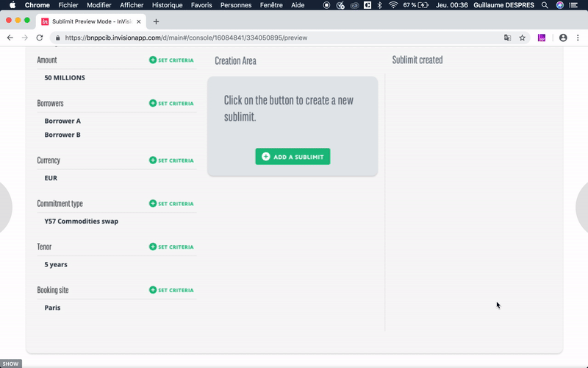The height and width of the screenshot is (368, 588).
Task: Click the Add a Sublimit button
Action: (293, 157)
